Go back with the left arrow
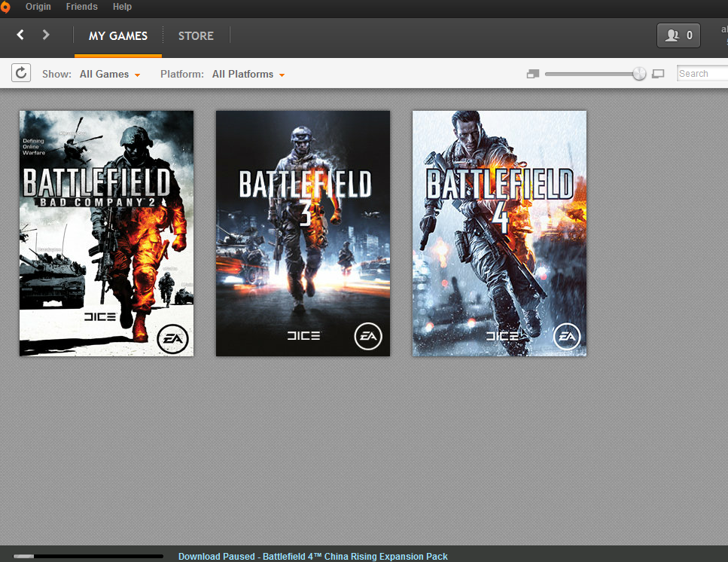This screenshot has width=728, height=562. click(x=20, y=35)
